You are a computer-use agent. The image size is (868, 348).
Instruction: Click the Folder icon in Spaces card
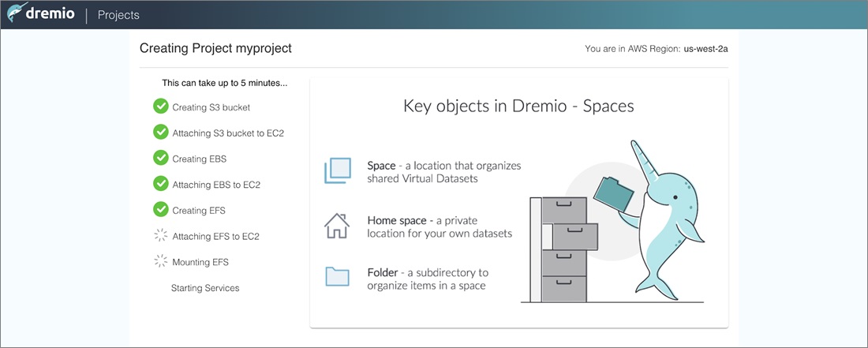point(337,277)
